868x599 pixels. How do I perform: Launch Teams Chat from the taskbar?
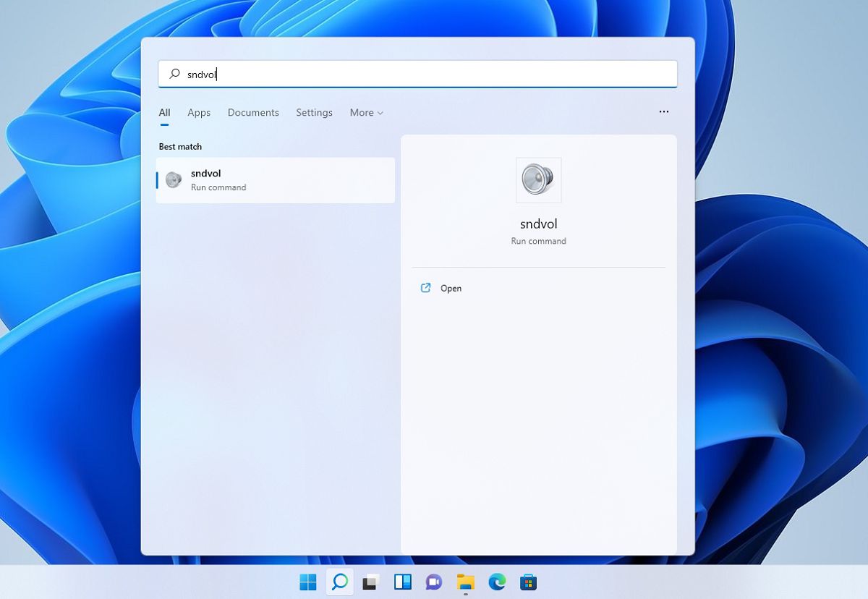pyautogui.click(x=433, y=582)
